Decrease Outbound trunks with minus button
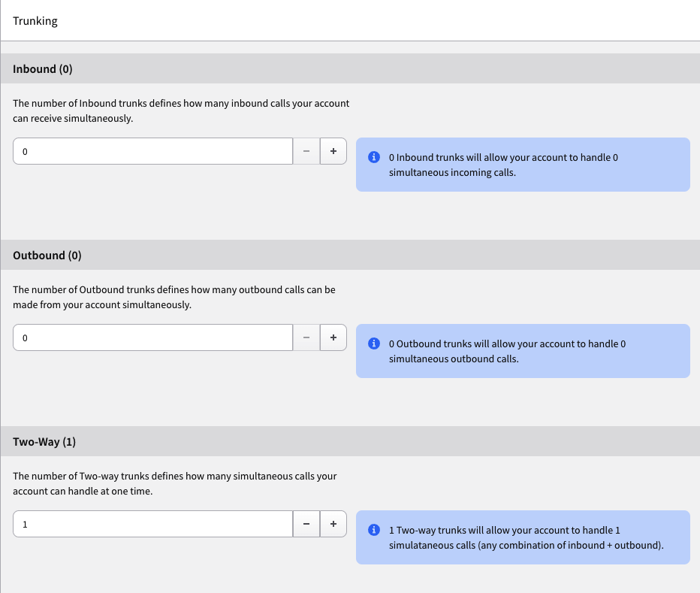 tap(306, 337)
